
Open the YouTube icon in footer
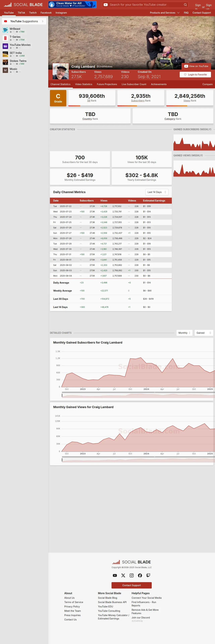pyautogui.click(x=115, y=575)
